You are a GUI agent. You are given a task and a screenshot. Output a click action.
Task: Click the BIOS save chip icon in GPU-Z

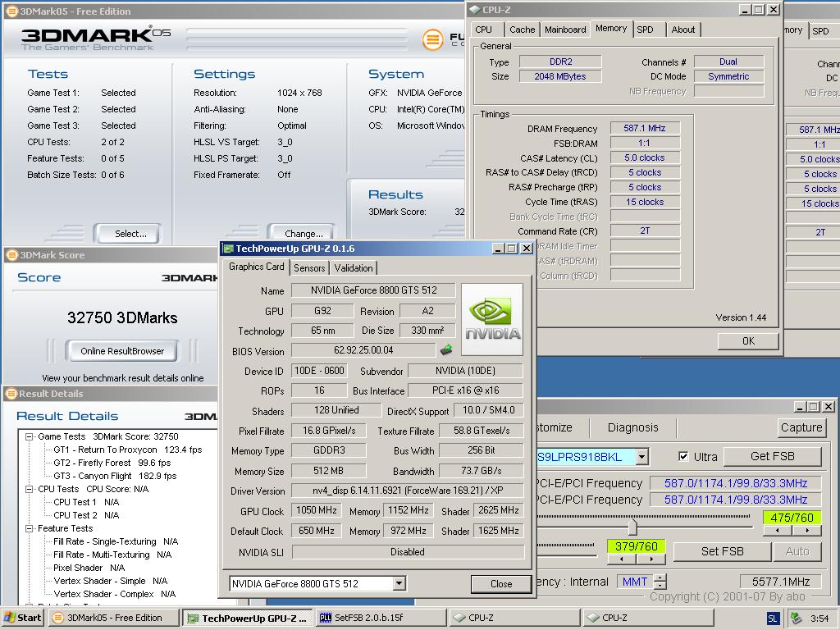(445, 350)
